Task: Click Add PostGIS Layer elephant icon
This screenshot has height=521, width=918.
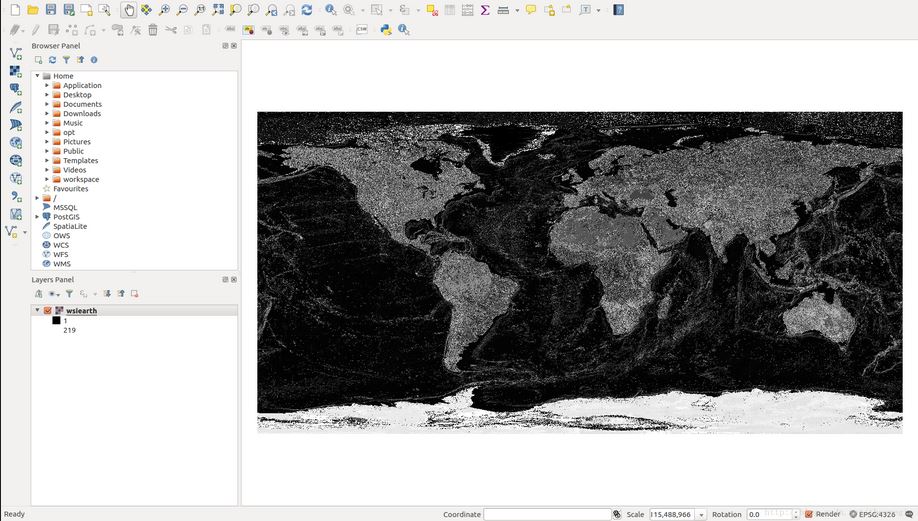Action: pyautogui.click(x=16, y=90)
